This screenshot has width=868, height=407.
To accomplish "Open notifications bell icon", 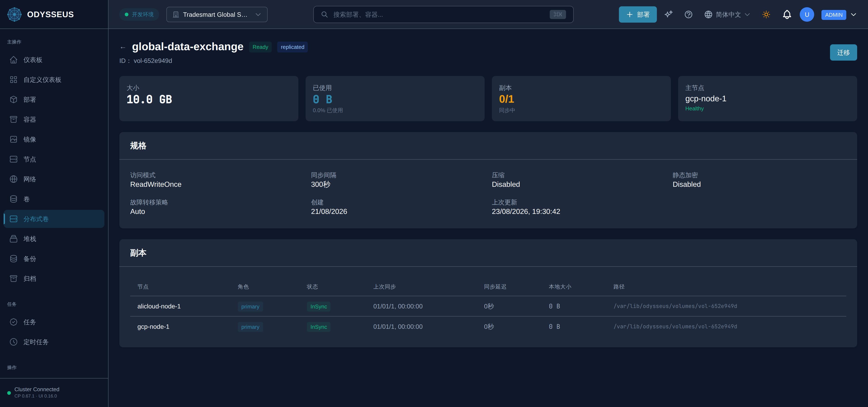I will [x=787, y=14].
